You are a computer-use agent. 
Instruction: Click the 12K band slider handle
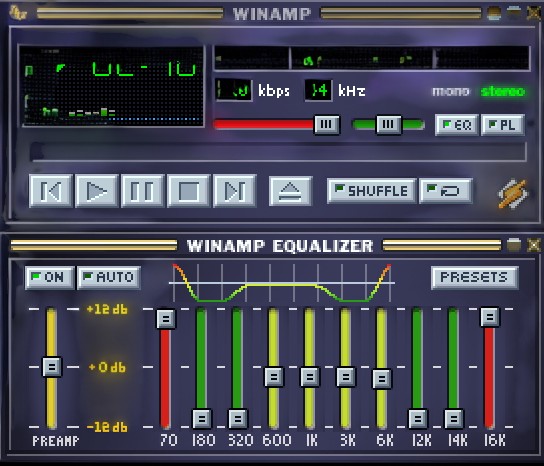coord(418,418)
